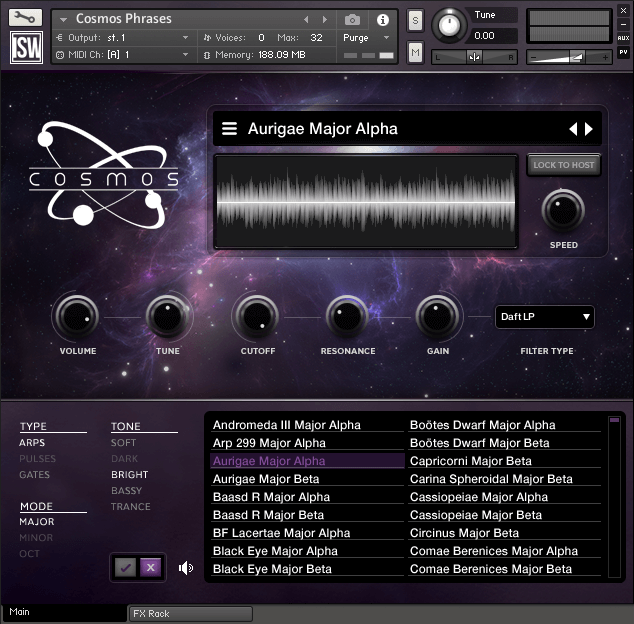Viewport: 634px width, 624px height.
Task: Click the ISW logo icon
Action: point(27,48)
